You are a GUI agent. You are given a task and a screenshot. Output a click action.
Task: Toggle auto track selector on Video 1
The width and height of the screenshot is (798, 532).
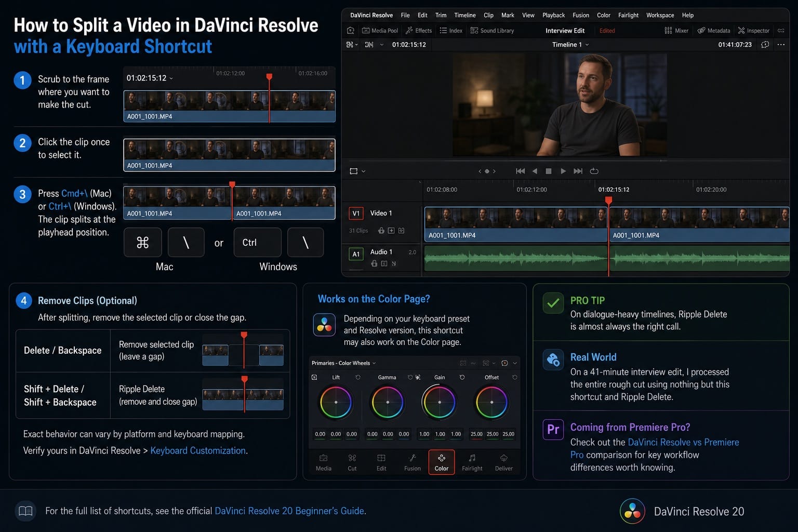pos(391,231)
